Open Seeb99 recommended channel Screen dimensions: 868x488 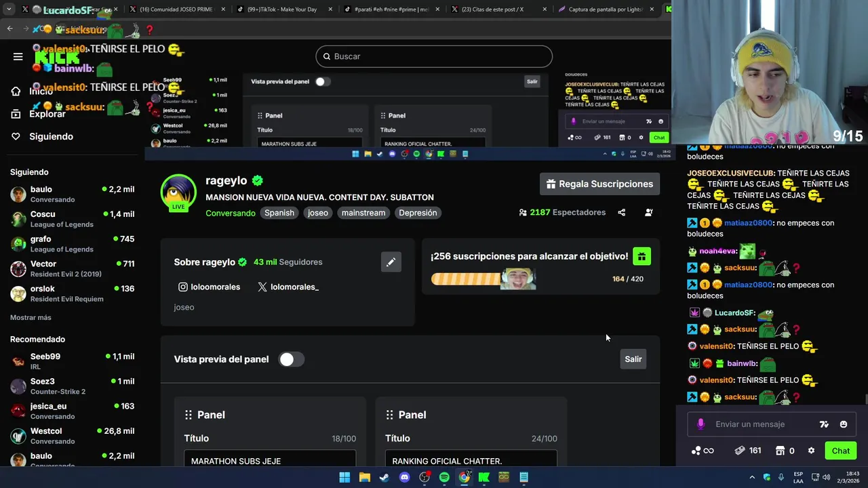point(73,361)
